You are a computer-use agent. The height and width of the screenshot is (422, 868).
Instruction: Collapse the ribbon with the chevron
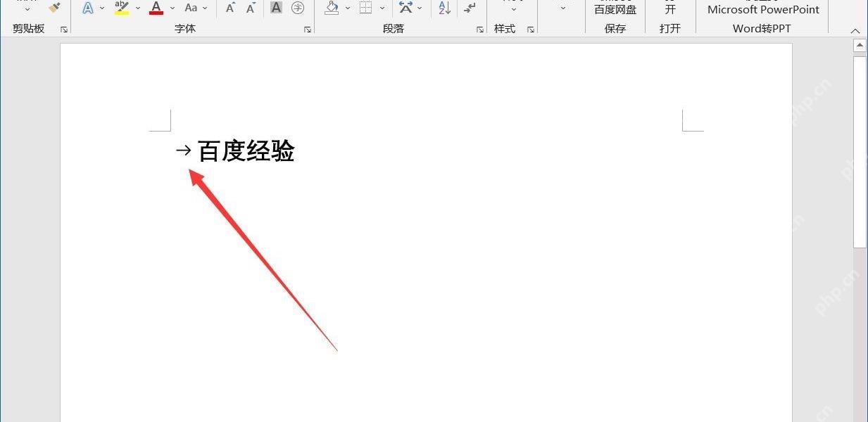855,31
